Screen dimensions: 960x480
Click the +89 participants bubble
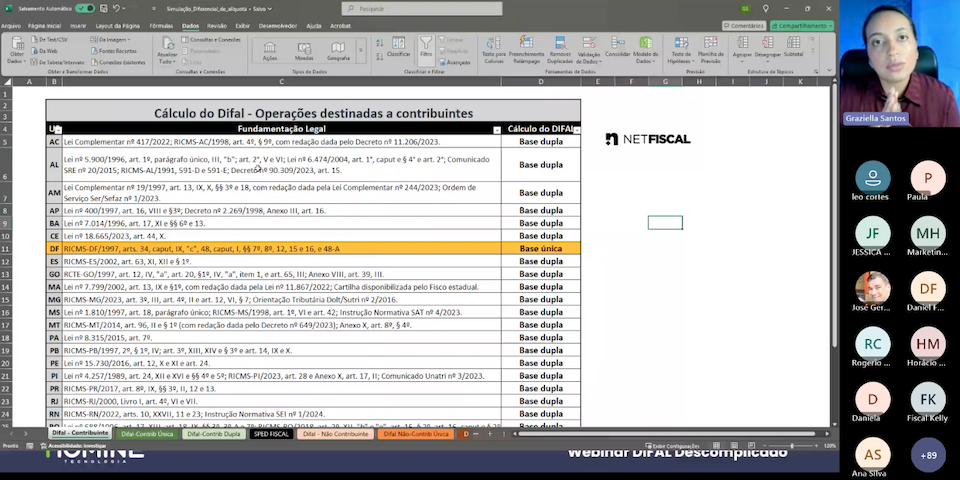click(928, 455)
